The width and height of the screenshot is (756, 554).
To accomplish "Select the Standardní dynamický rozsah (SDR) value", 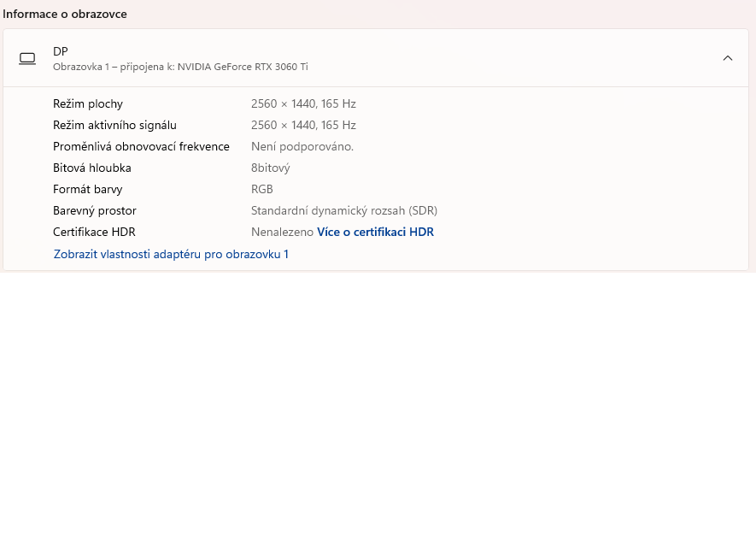I will click(343, 210).
